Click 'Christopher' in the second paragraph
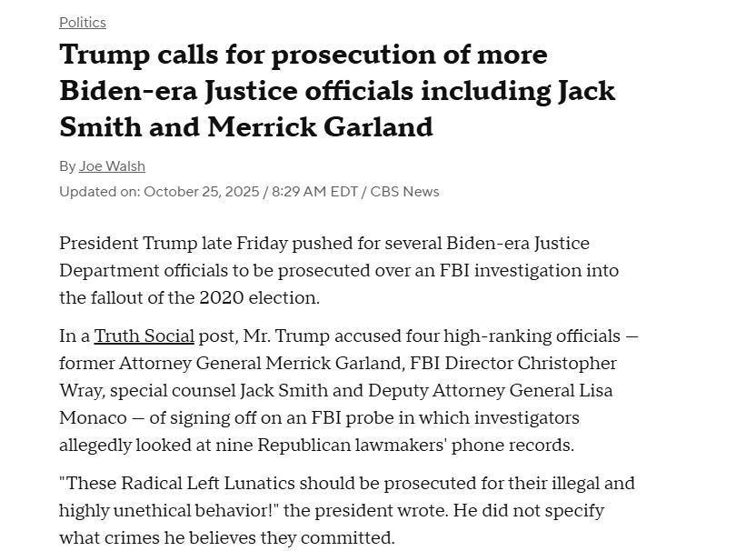The height and width of the screenshot is (551, 756). (x=566, y=364)
